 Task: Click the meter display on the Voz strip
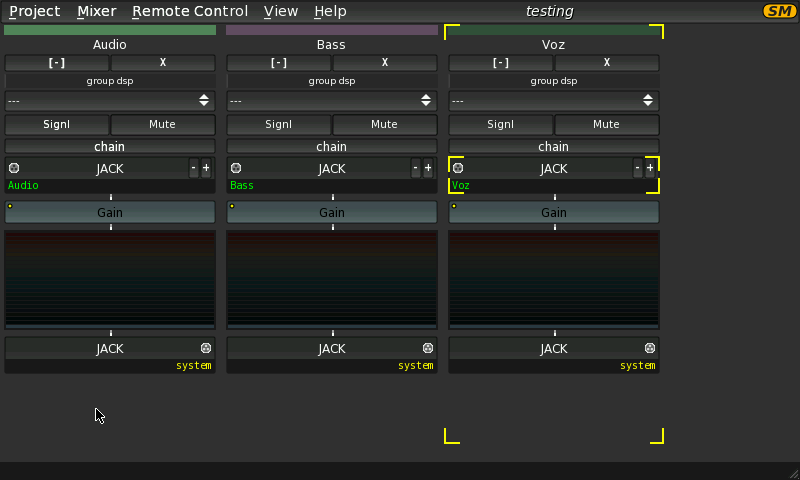coord(554,280)
